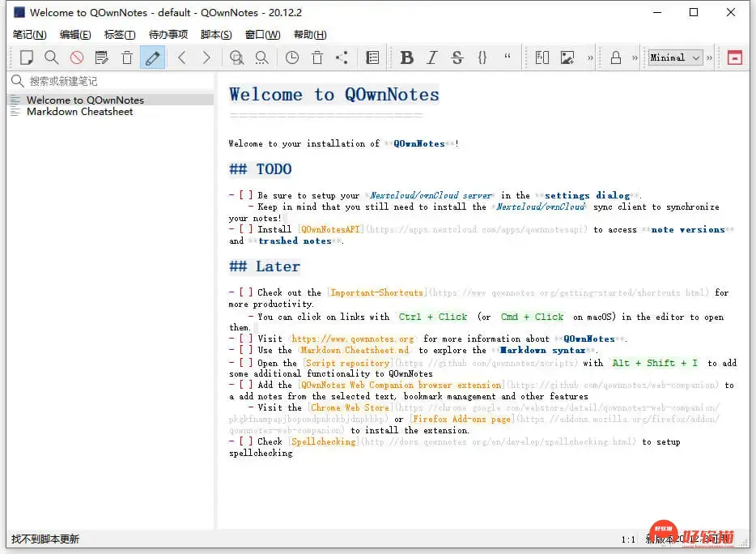Insert a code block with braces icon
This screenshot has width=756, height=554.
coord(482,58)
